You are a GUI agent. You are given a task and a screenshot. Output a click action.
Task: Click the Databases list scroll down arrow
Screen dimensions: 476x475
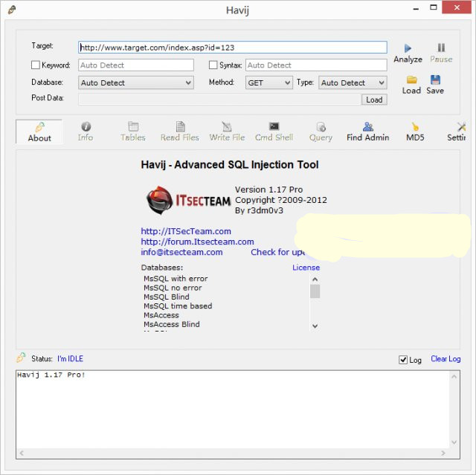pos(315,326)
